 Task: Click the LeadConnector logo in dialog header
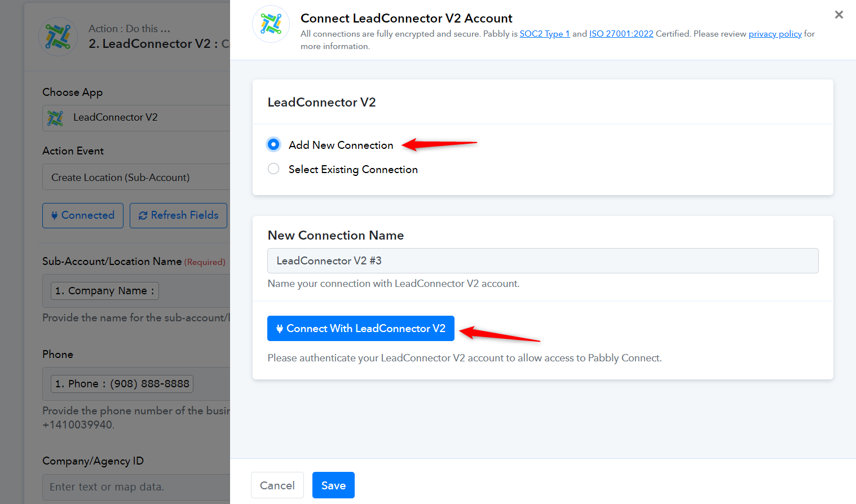(x=271, y=24)
